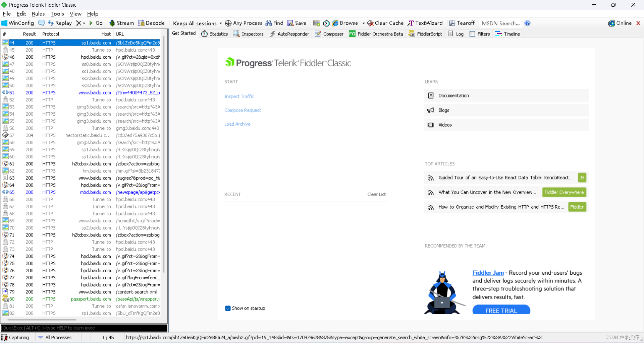
Task: Click the Tearoff button
Action: [x=462, y=23]
